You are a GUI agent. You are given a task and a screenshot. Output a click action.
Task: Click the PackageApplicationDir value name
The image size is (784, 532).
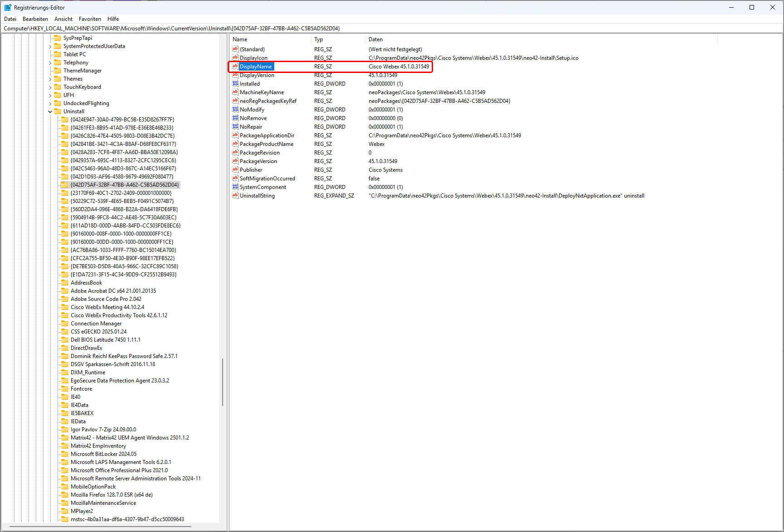[267, 135]
